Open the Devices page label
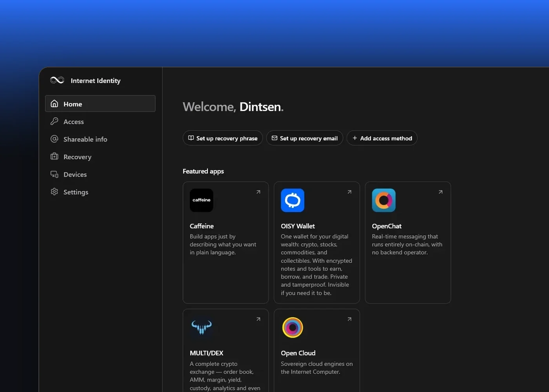 [75, 174]
